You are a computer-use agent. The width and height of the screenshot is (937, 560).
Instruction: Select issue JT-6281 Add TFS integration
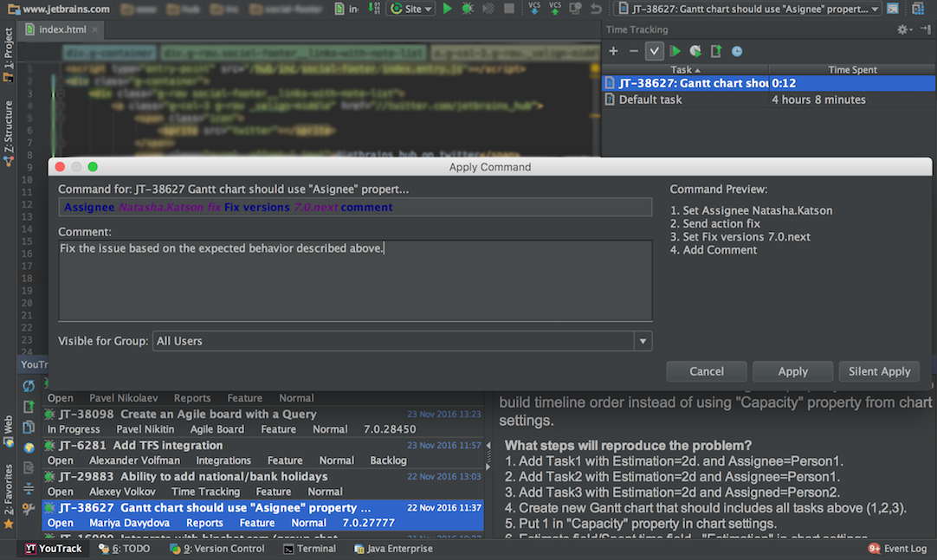263,453
